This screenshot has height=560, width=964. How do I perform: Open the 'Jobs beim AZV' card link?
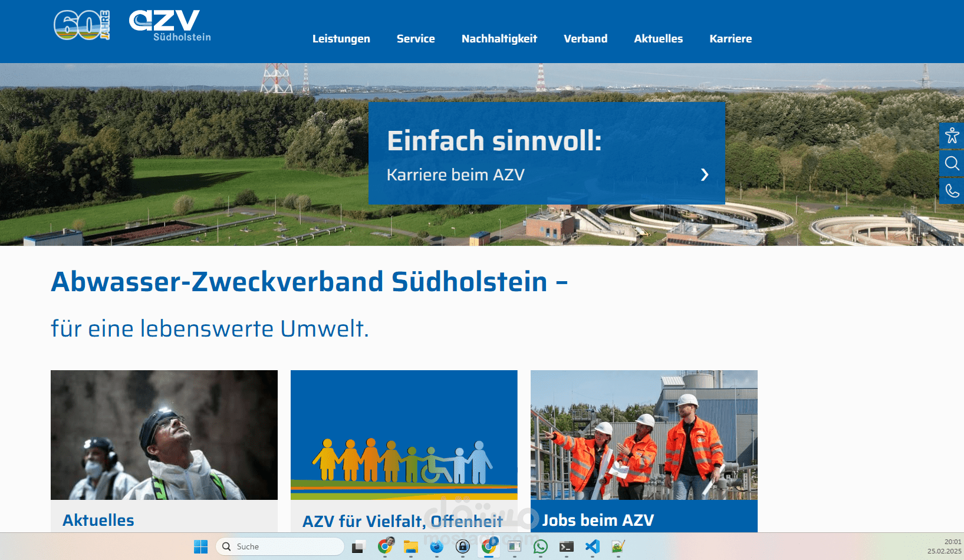tap(598, 521)
